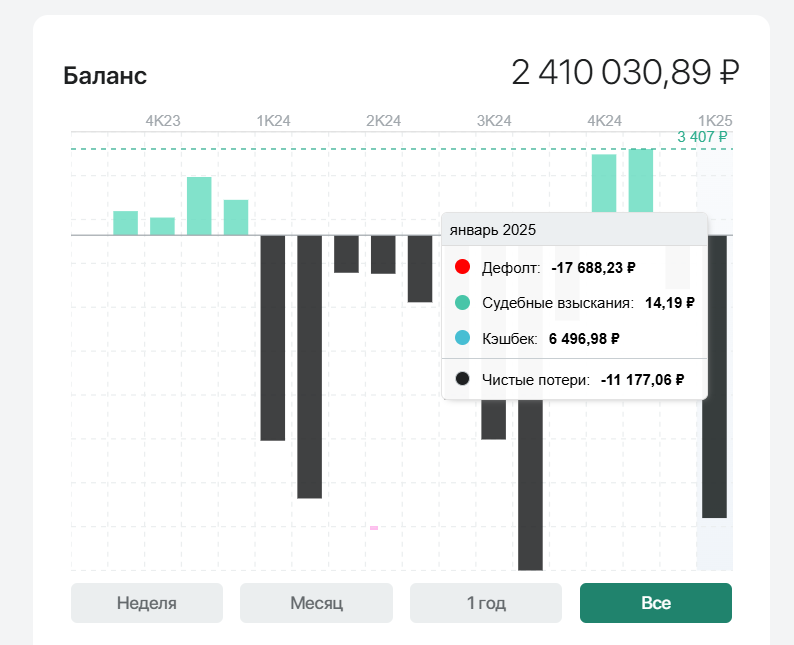794x645 pixels.
Task: Click the longest dark bar reaching chart bottom
Action: click(x=530, y=490)
